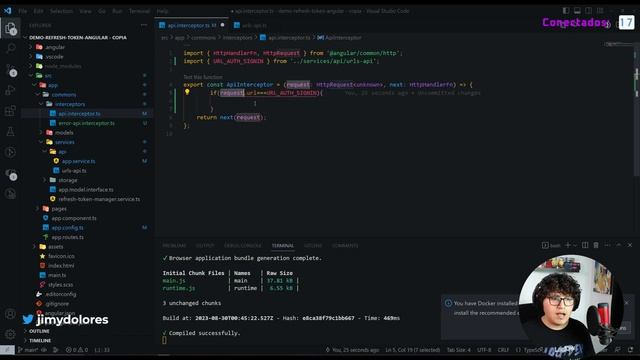Viewport: 640px width, 360px height.
Task: Open app.service.ts in the explorer
Action: [x=78, y=161]
